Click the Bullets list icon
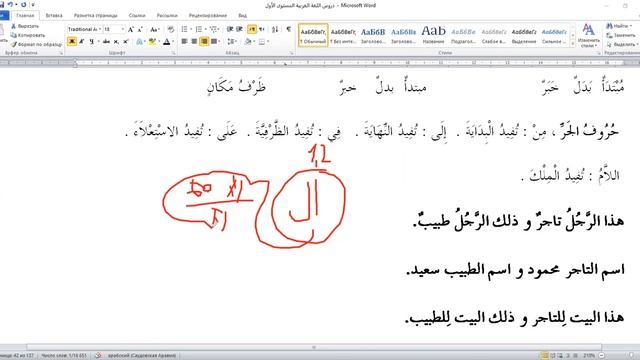Screen dimensions: 640x360 [184, 29]
